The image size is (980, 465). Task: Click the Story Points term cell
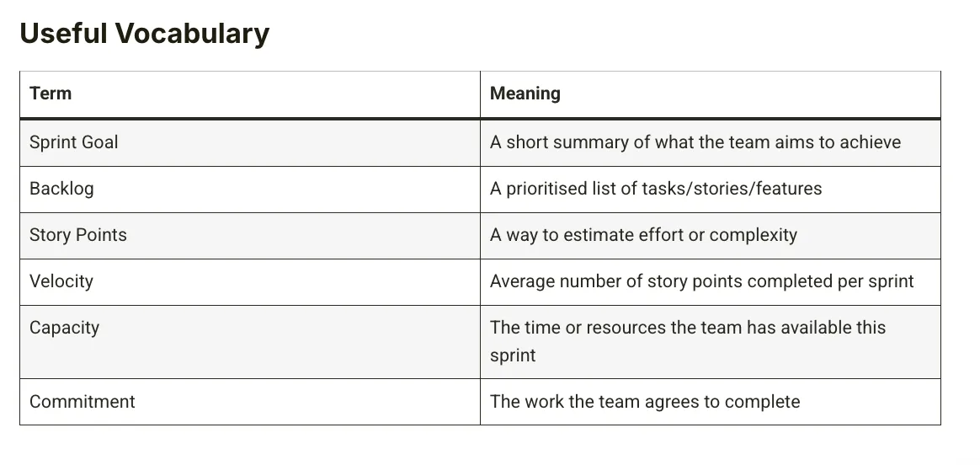(250, 236)
